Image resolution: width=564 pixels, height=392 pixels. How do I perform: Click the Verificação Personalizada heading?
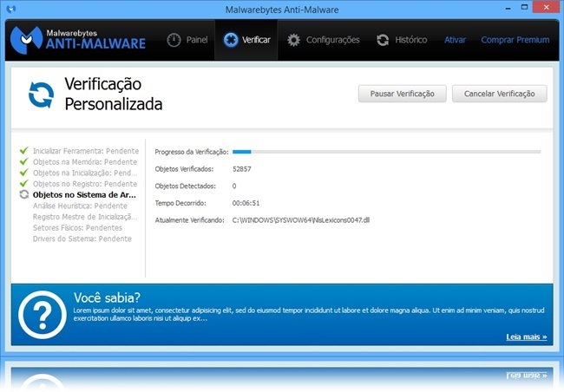pyautogui.click(x=114, y=95)
